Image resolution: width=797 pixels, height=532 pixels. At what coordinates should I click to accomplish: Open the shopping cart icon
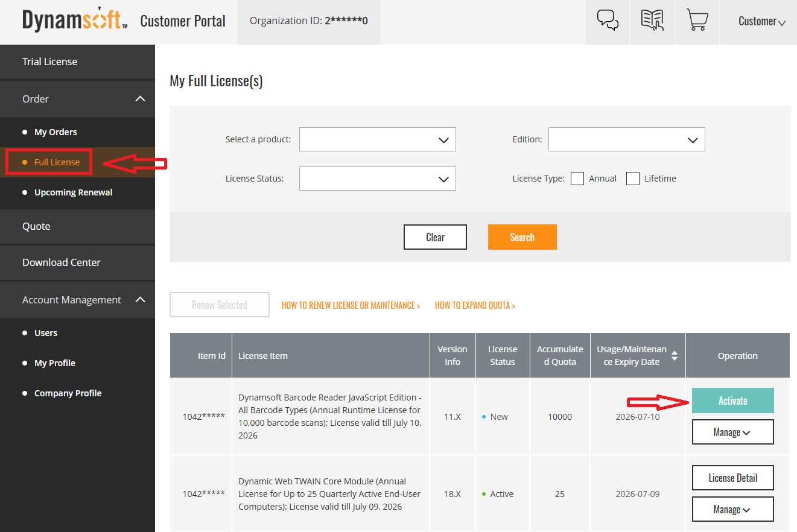click(697, 21)
